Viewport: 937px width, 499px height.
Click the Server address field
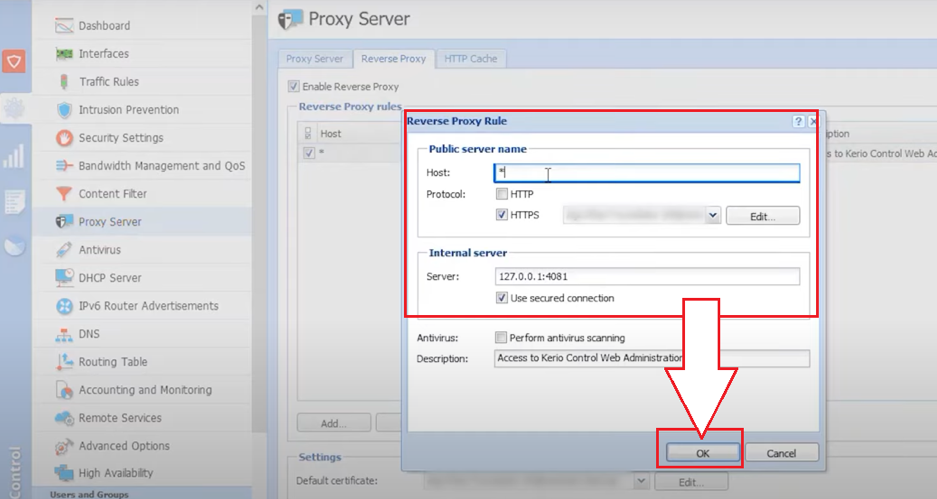pyautogui.click(x=647, y=276)
